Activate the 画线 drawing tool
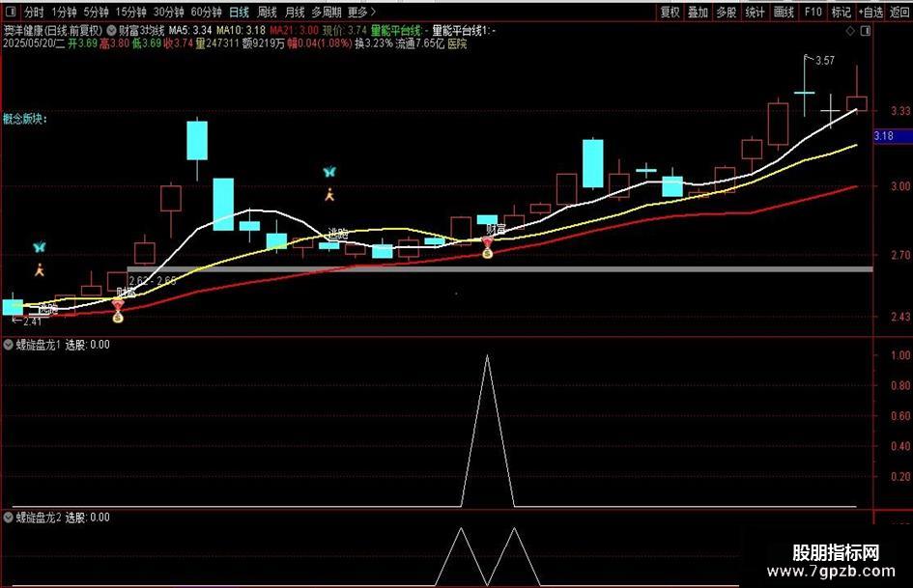 784,12
